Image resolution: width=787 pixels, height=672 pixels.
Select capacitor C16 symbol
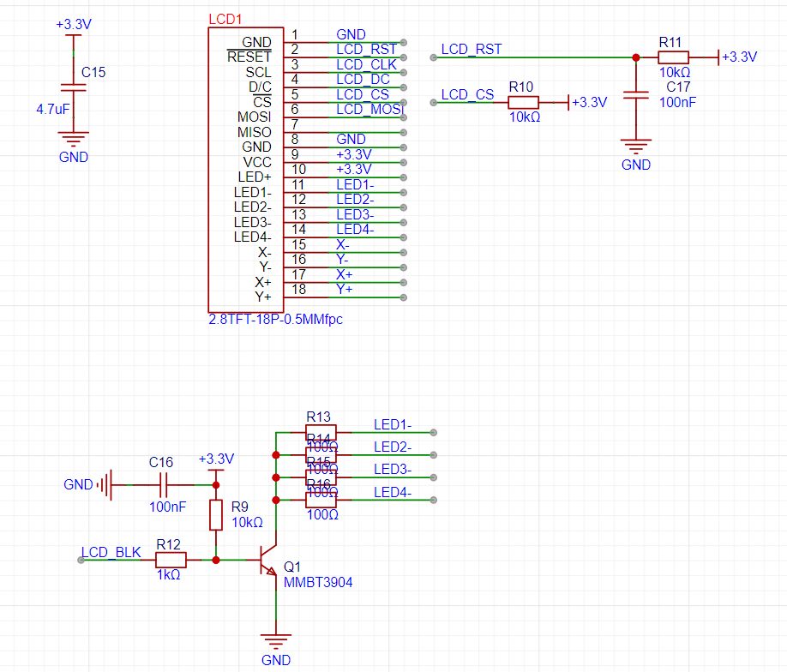pos(163,485)
